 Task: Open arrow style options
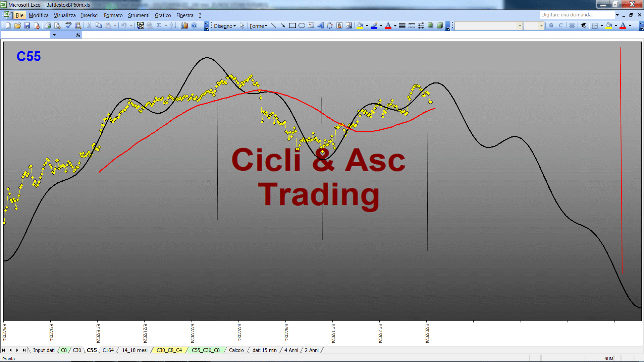(421, 25)
